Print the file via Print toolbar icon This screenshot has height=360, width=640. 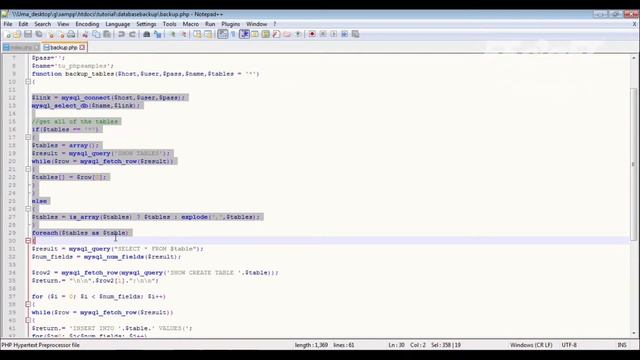point(71,34)
